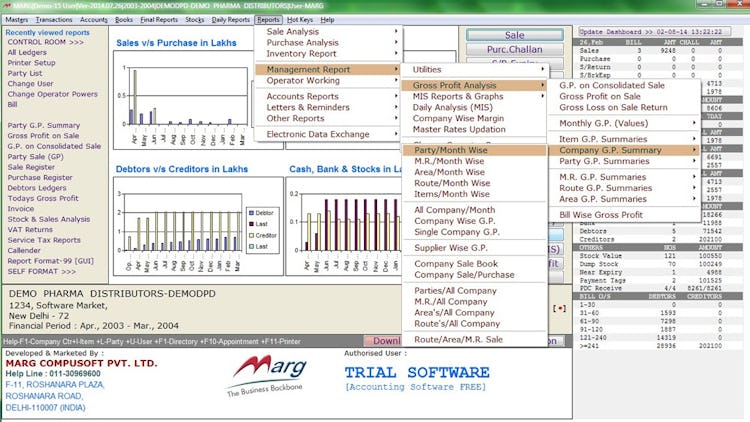Select All Company/Month entry

pyautogui.click(x=474, y=210)
